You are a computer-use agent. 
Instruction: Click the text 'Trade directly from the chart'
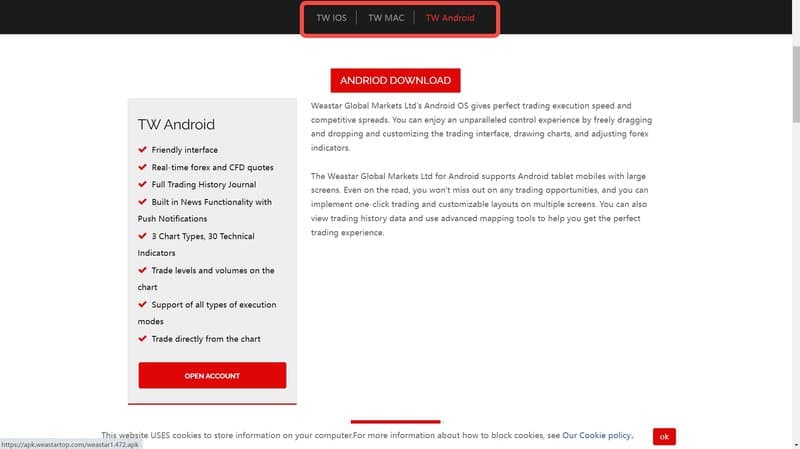[206, 339]
